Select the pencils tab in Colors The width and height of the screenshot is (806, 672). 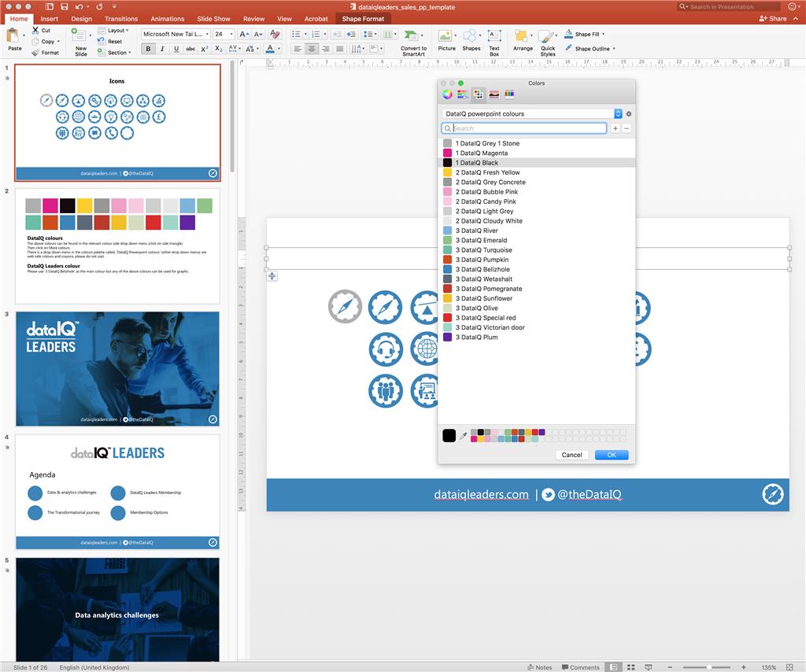point(509,94)
